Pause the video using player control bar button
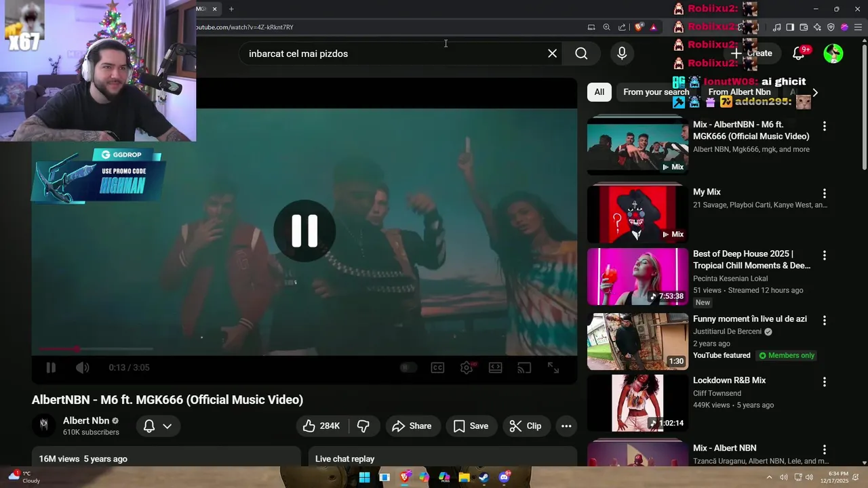This screenshot has width=868, height=488. (51, 367)
